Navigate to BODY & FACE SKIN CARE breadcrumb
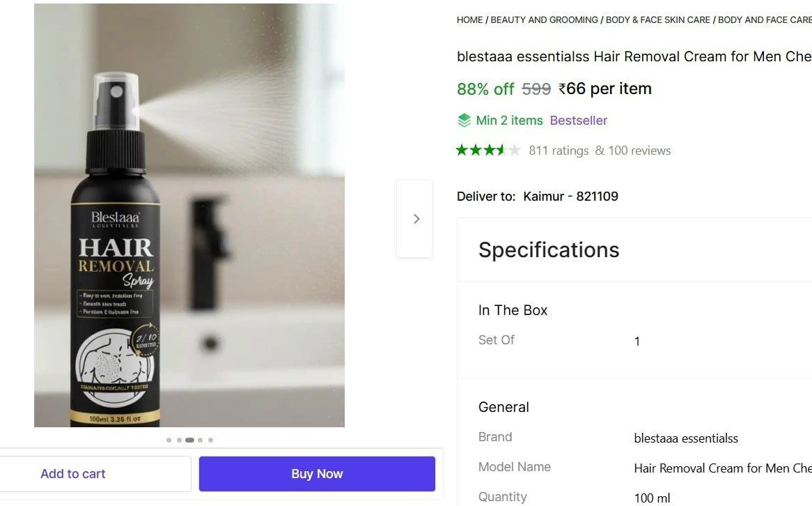This screenshot has height=506, width=812. point(657,20)
